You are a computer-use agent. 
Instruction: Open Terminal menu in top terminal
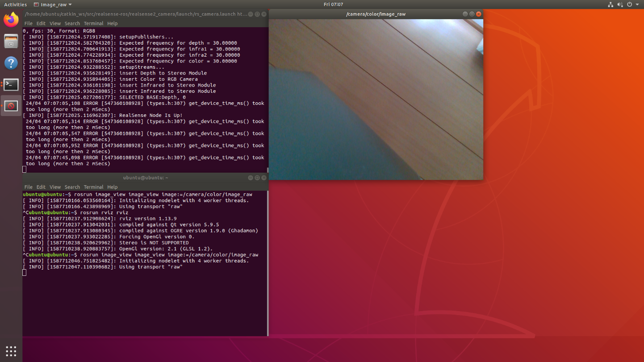93,23
